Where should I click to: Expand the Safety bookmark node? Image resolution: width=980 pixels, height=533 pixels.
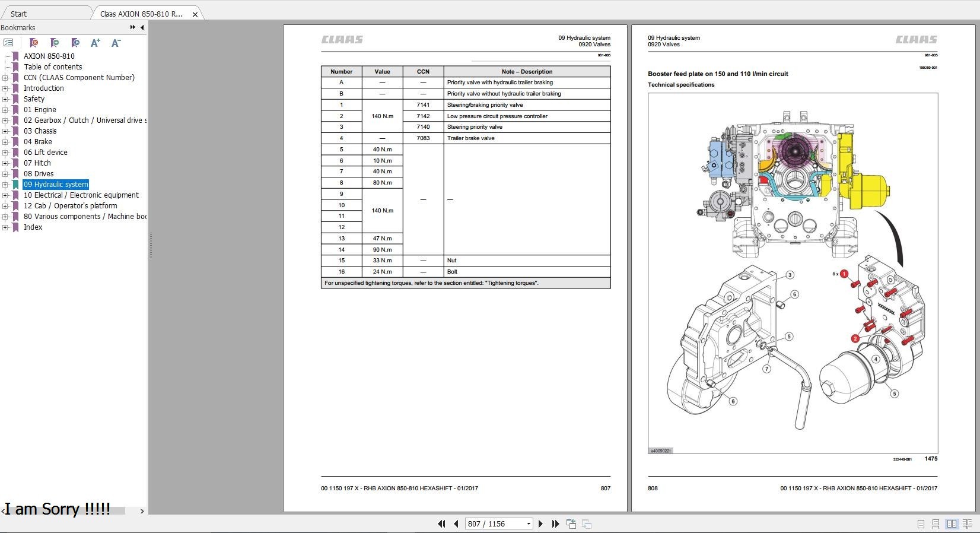coord(5,99)
